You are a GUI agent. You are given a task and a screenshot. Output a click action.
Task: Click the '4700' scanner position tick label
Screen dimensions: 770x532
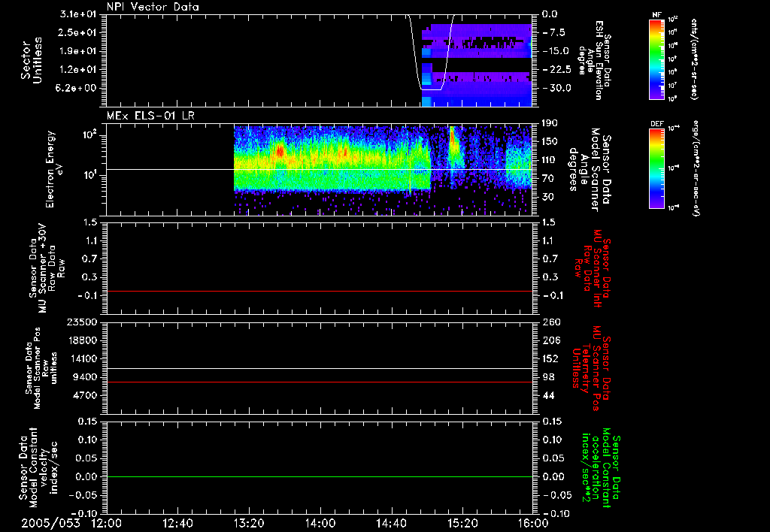(x=86, y=395)
